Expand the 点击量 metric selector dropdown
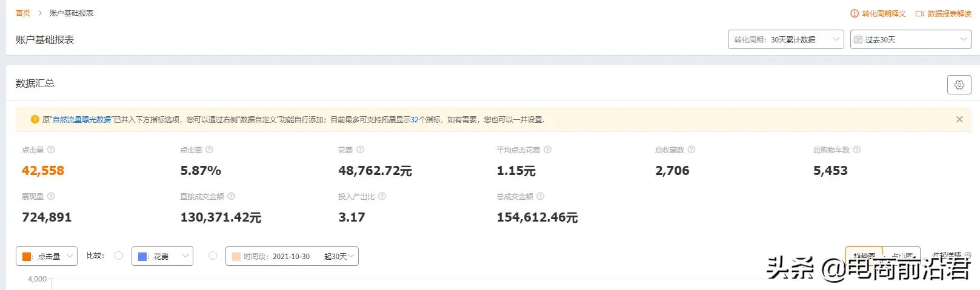Viewport: 980px width, 290px height. tap(47, 256)
